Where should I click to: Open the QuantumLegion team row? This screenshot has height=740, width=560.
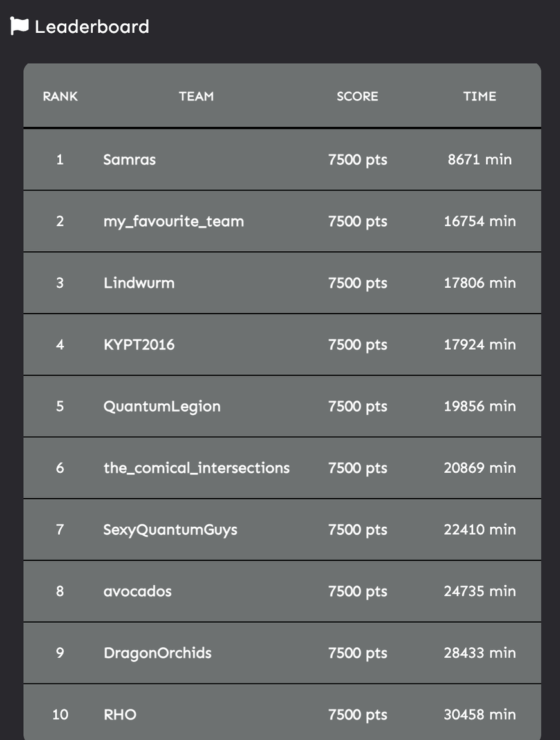[x=162, y=406]
